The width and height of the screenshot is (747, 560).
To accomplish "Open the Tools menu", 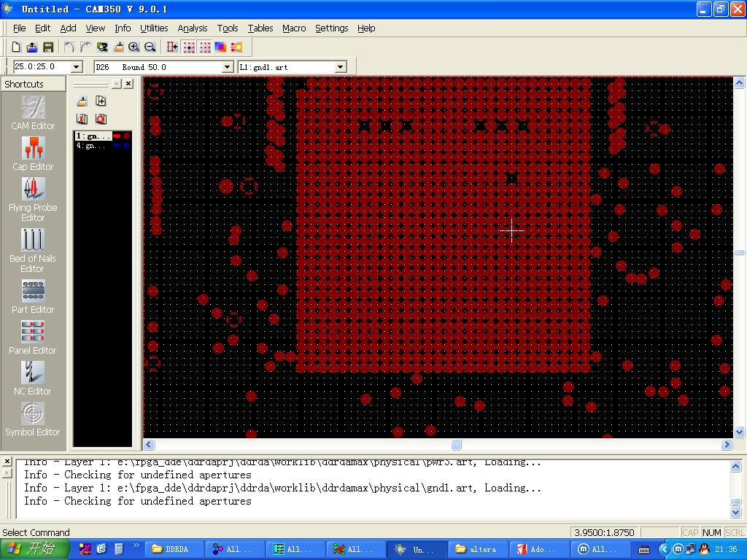I will [x=228, y=28].
